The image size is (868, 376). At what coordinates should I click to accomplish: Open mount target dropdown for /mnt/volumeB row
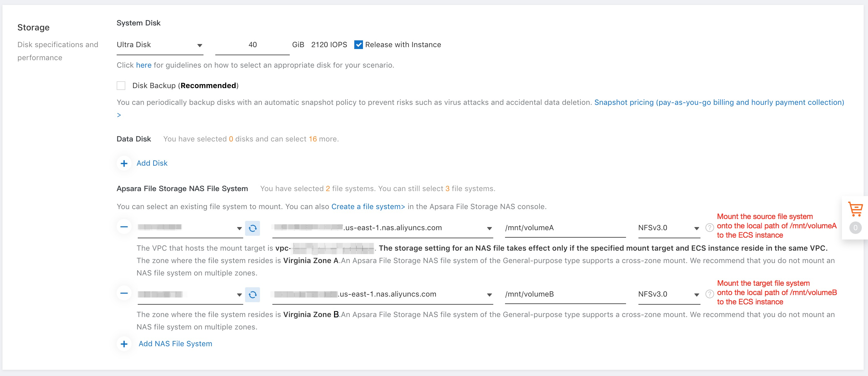(x=383, y=294)
